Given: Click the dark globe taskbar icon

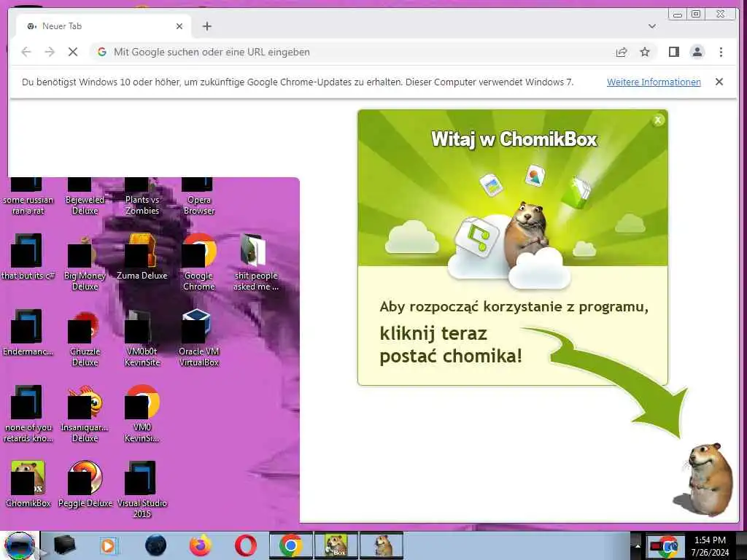Looking at the screenshot, I should coord(155,545).
